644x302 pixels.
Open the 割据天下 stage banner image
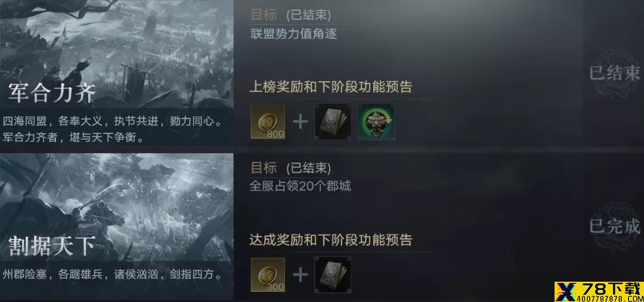[x=117, y=226]
